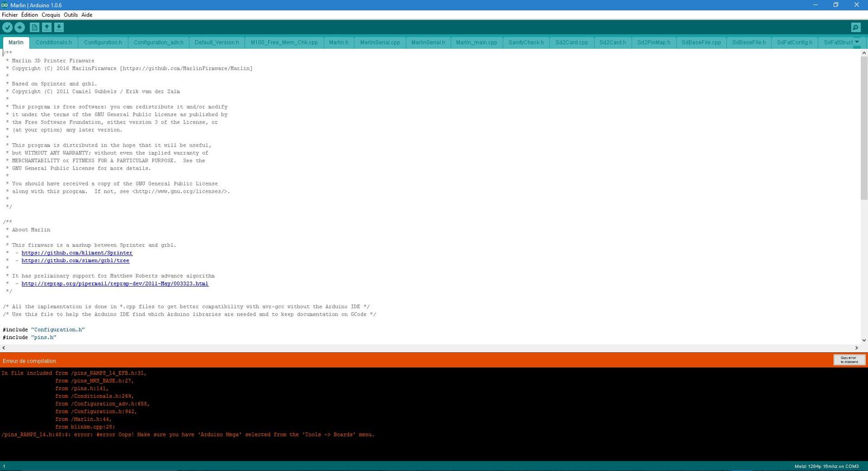Switch to the Marlin_main.cpp tab
The height and width of the screenshot is (471, 868).
coord(476,42)
